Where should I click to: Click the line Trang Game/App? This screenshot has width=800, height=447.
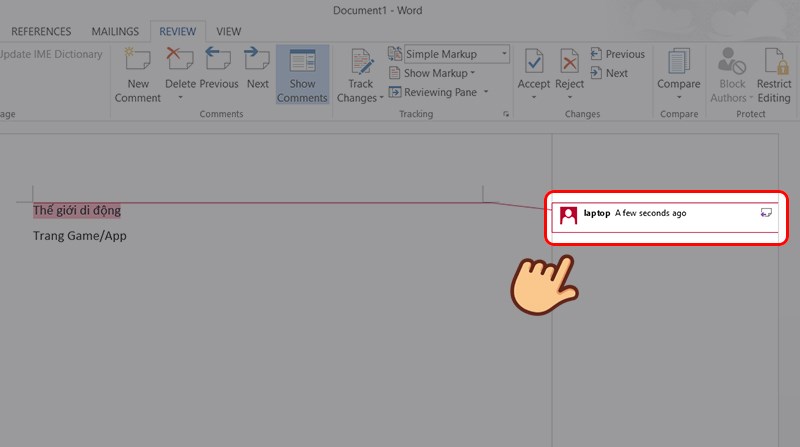[80, 236]
